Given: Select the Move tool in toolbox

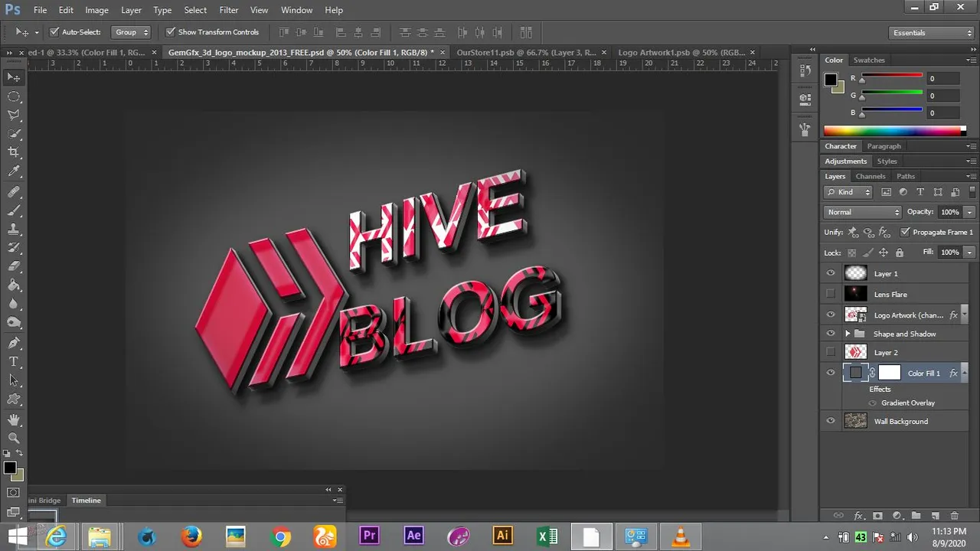Looking at the screenshot, I should [14, 77].
